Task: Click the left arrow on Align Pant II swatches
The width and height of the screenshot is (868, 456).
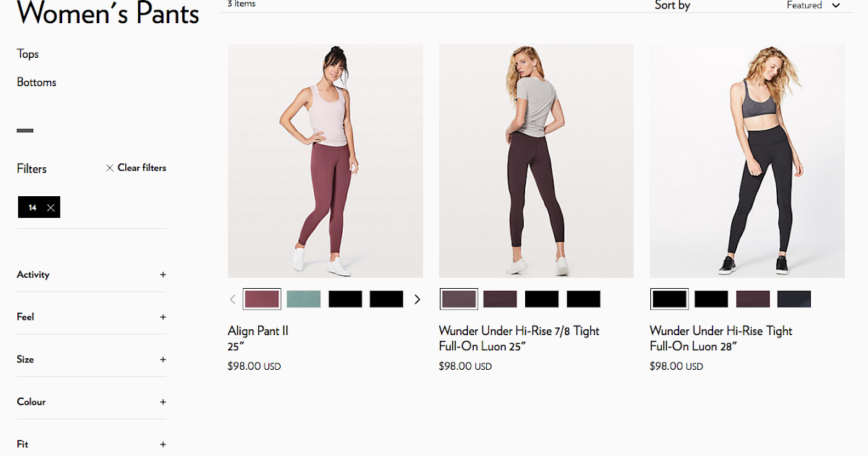Action: 232,298
